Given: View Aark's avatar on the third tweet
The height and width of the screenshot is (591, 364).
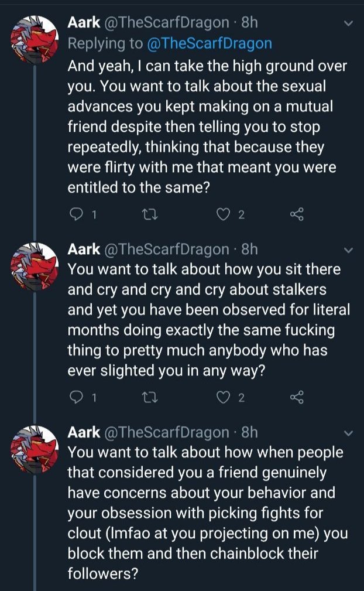Looking at the screenshot, I should pos(35,450).
